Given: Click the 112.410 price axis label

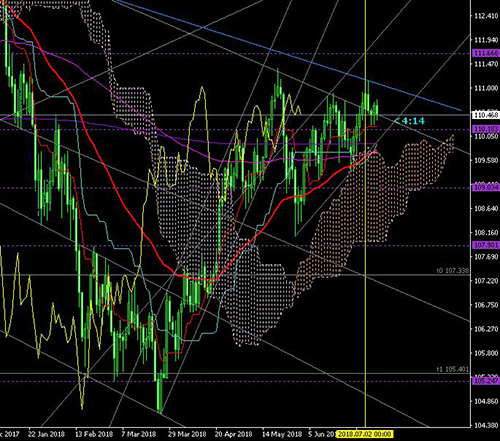Looking at the screenshot, I should coord(486,16).
